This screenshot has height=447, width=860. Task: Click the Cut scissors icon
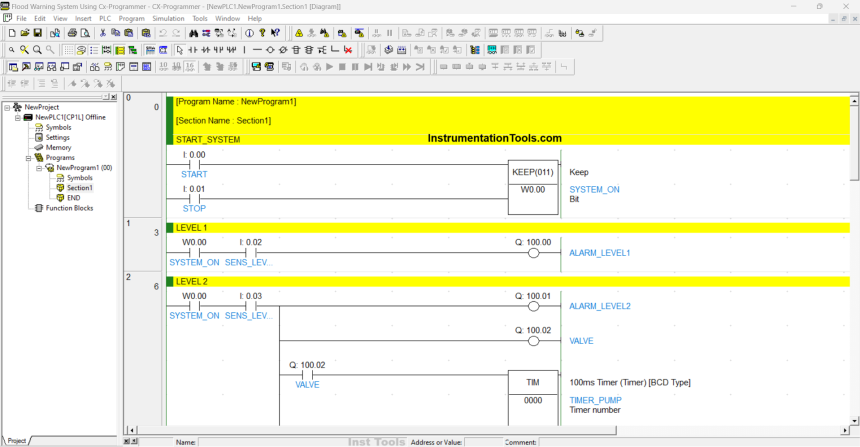pyautogui.click(x=103, y=33)
